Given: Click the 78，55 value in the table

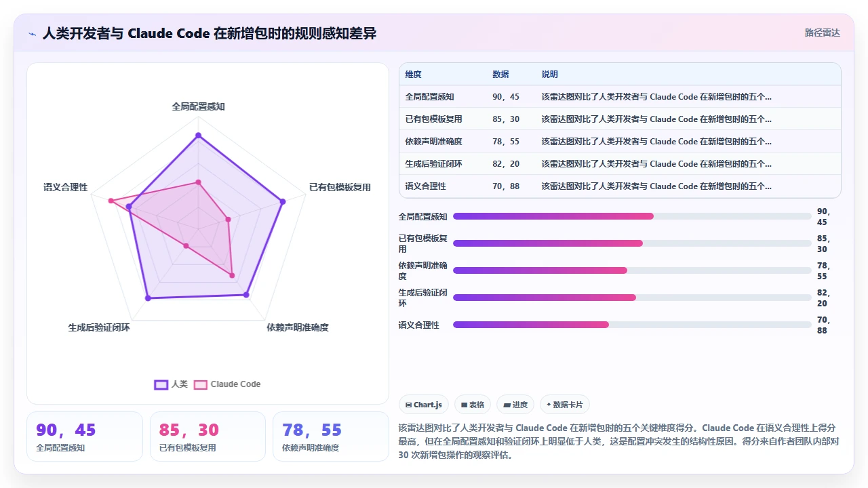Looking at the screenshot, I should 506,142.
